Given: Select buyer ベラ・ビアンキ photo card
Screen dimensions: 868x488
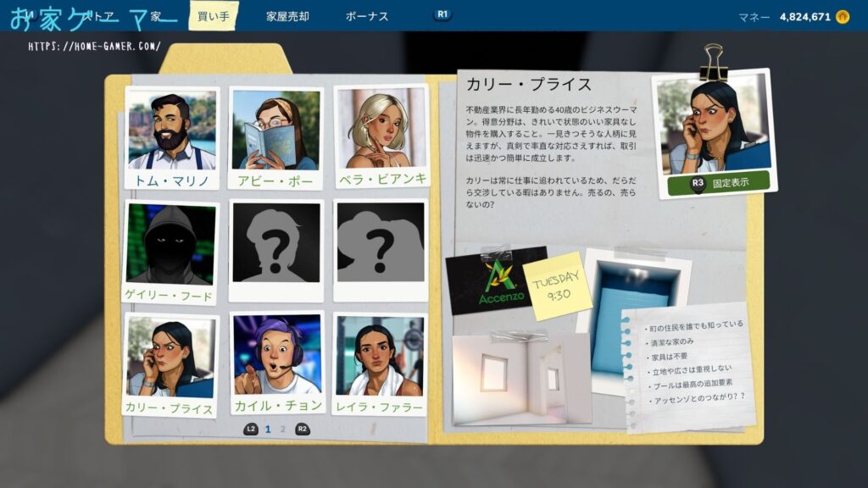Looking at the screenshot, I should coord(381,136).
